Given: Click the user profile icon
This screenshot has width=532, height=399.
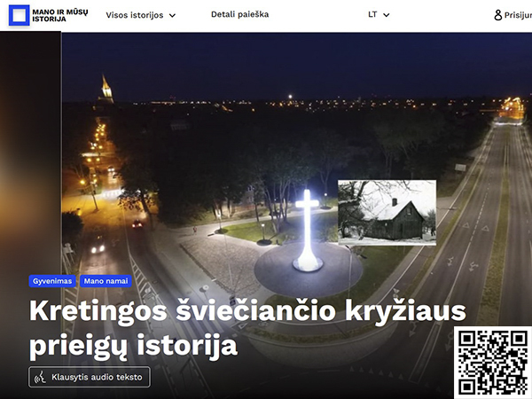Looking at the screenshot, I should tap(497, 15).
